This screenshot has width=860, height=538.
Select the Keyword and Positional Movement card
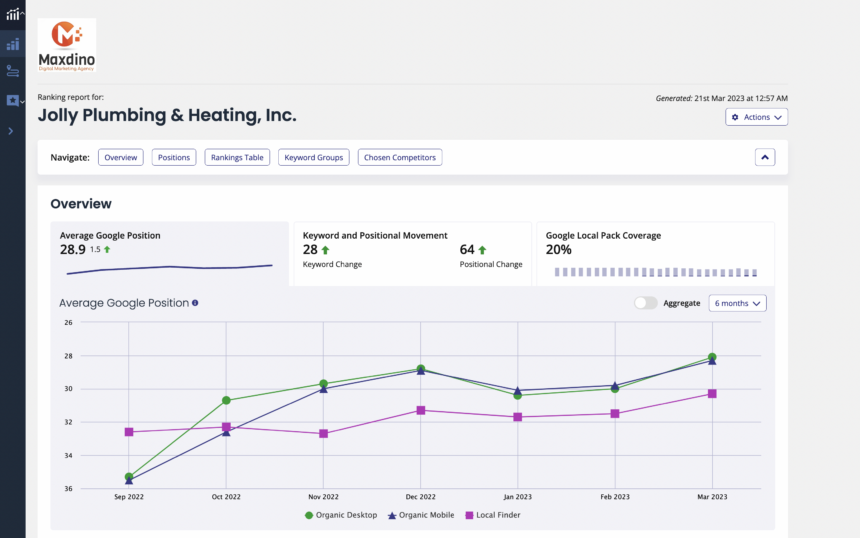(412, 254)
